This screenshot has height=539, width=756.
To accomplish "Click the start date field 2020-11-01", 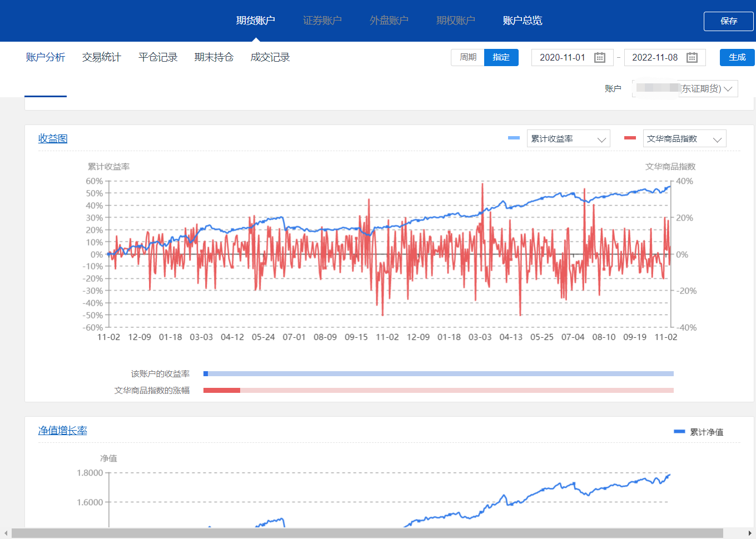I will coord(572,57).
